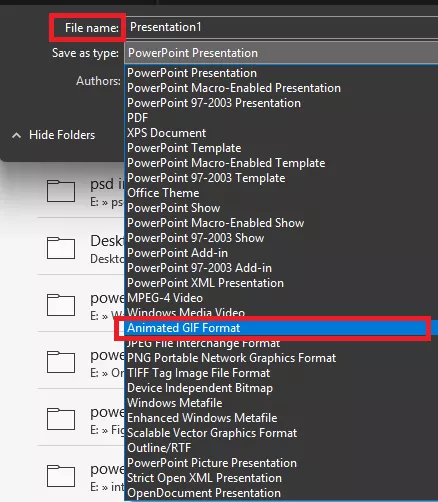Choose Scalable Vector Graphics Format
438x502 pixels.
(x=212, y=433)
